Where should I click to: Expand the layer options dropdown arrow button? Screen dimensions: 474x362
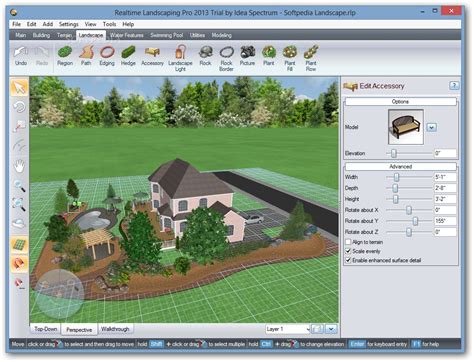pos(331,329)
